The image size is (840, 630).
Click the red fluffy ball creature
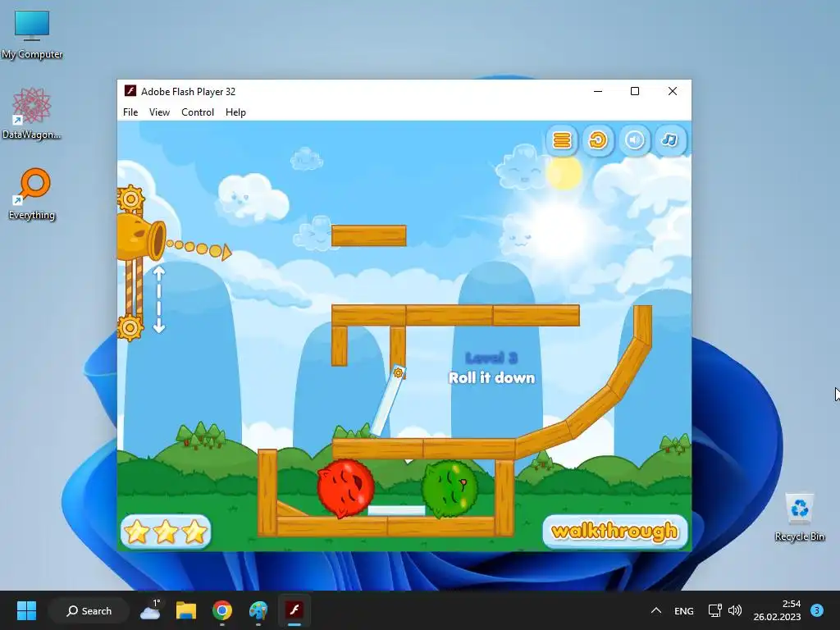[x=345, y=489]
